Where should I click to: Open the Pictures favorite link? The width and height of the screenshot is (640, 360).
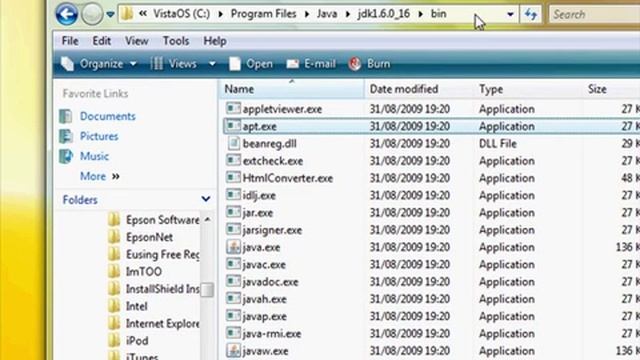point(99,136)
